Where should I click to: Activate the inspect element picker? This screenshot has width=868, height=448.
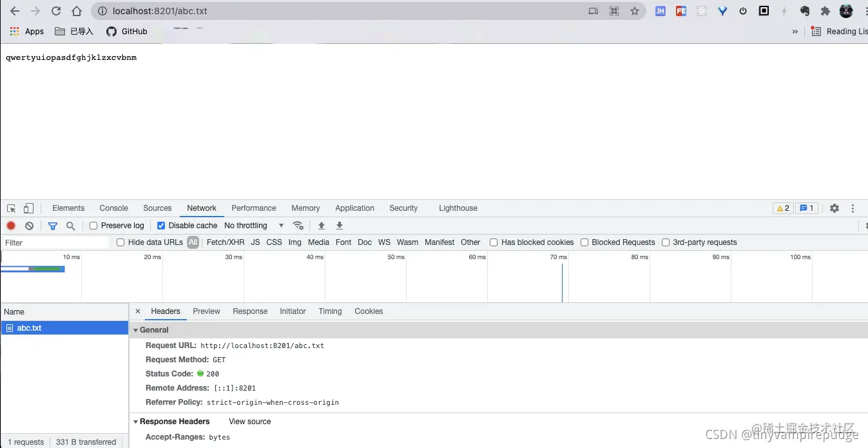[x=12, y=208]
